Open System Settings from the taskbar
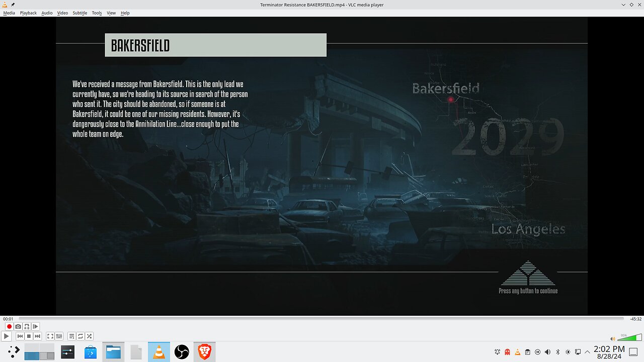Viewport: 644px width, 362px height. tap(68, 352)
